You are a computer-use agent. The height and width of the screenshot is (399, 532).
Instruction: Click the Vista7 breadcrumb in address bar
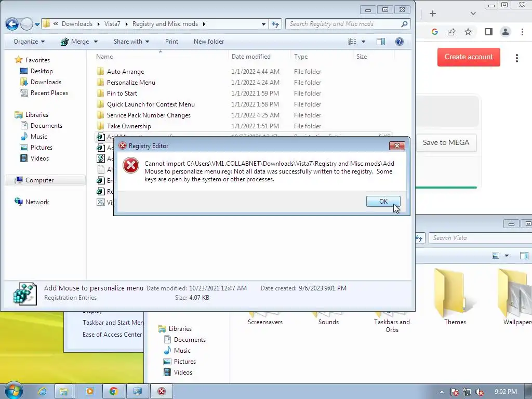[x=112, y=24]
